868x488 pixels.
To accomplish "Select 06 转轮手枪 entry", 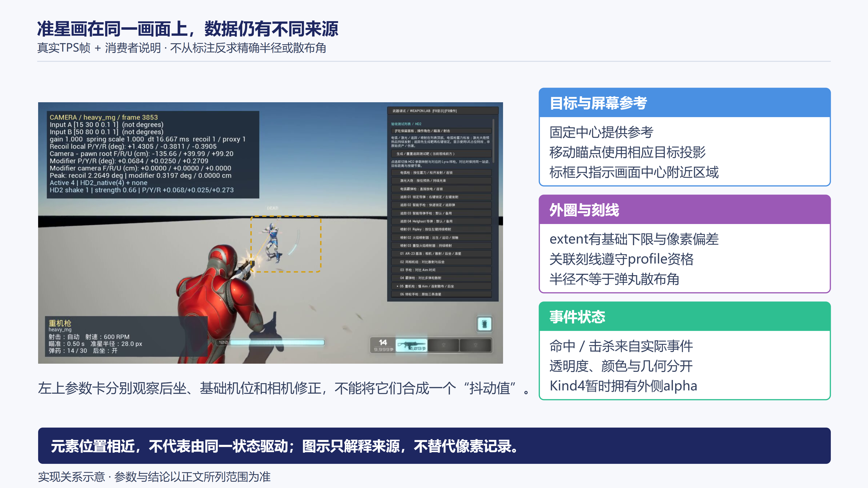I will coord(441,294).
